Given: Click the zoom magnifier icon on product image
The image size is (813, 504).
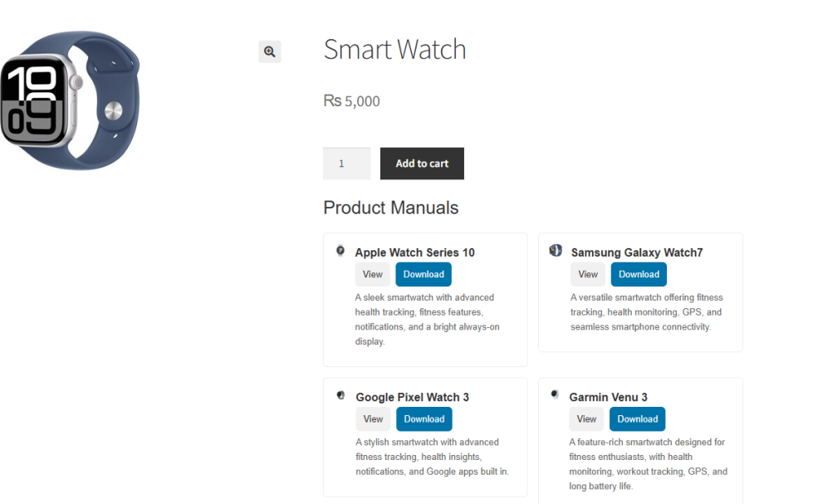Looking at the screenshot, I should [270, 51].
